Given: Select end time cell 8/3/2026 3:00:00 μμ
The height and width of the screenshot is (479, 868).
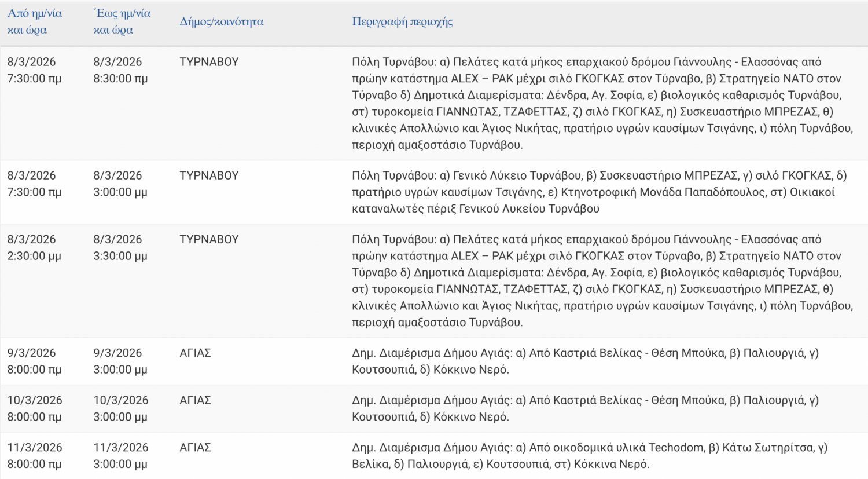Looking at the screenshot, I should [120, 184].
